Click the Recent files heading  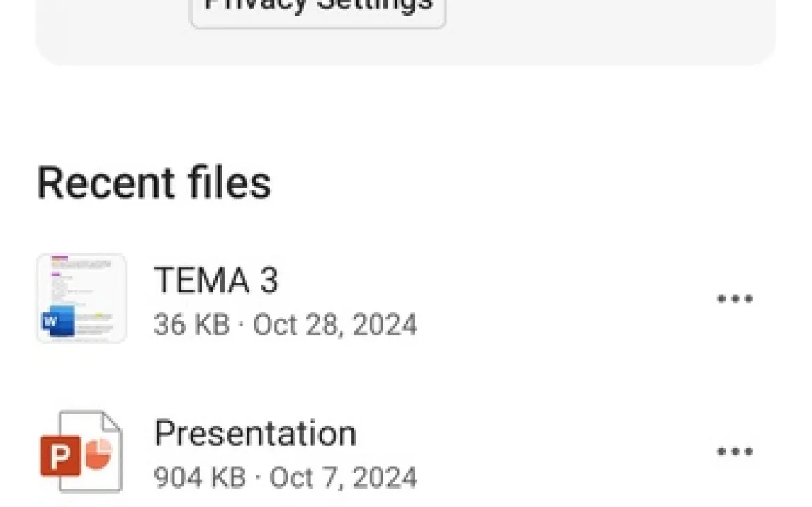click(x=154, y=183)
